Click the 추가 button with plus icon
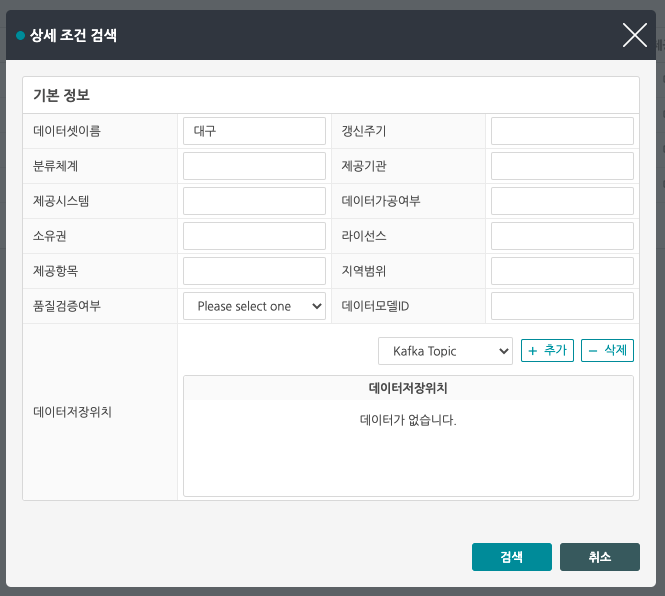Image resolution: width=665 pixels, height=596 pixels. tap(547, 350)
